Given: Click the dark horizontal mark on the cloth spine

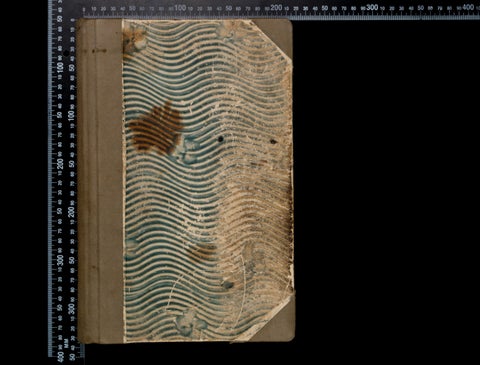Looking at the screenshot, I should 99,51.
